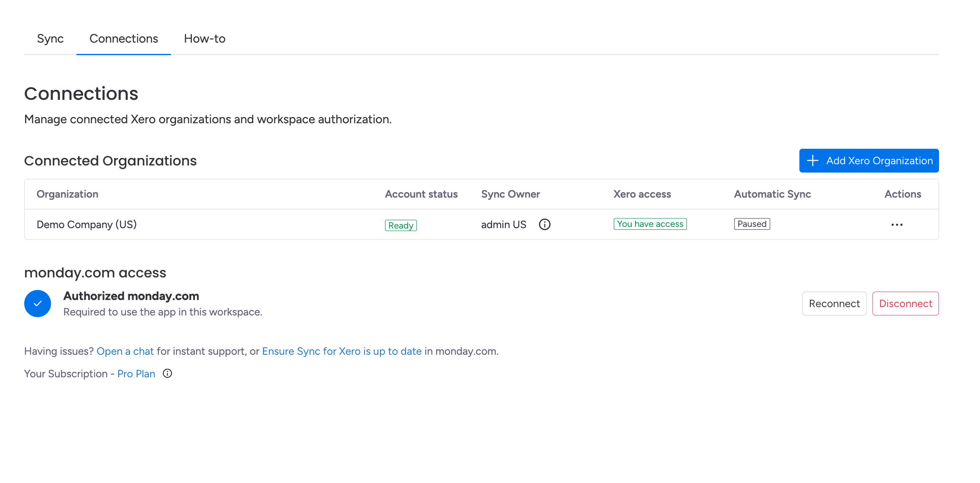Image resolution: width=980 pixels, height=483 pixels.
Task: Click the blue authorized checkmark icon
Action: pos(38,304)
